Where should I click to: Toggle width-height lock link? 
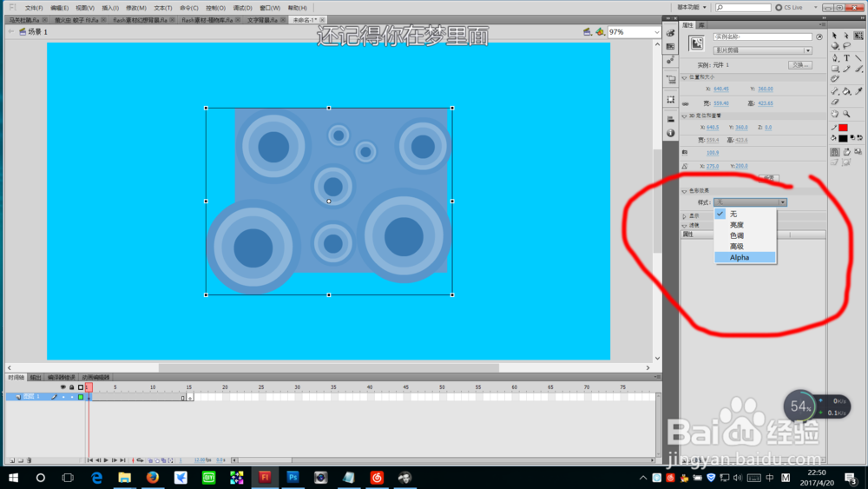coord(686,103)
